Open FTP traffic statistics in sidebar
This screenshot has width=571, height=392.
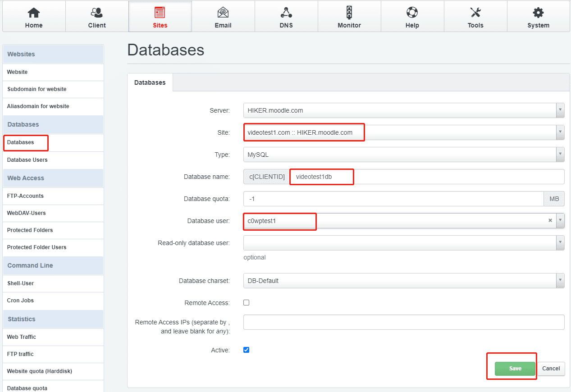click(53, 354)
